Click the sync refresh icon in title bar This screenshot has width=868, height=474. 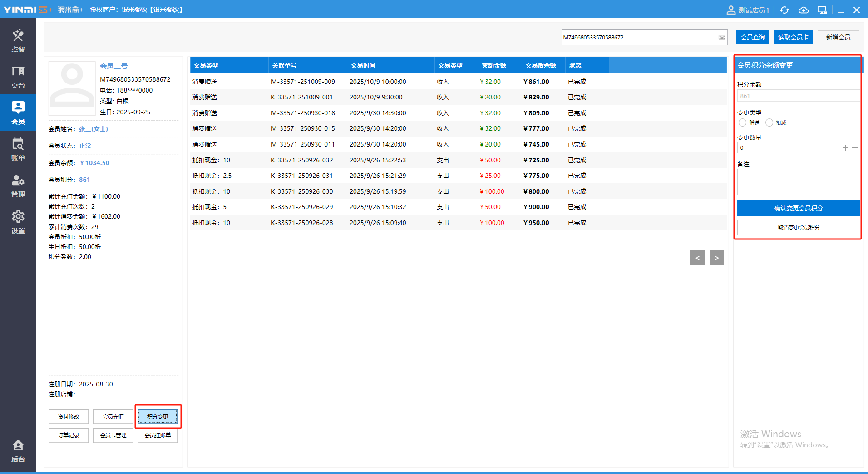click(784, 10)
